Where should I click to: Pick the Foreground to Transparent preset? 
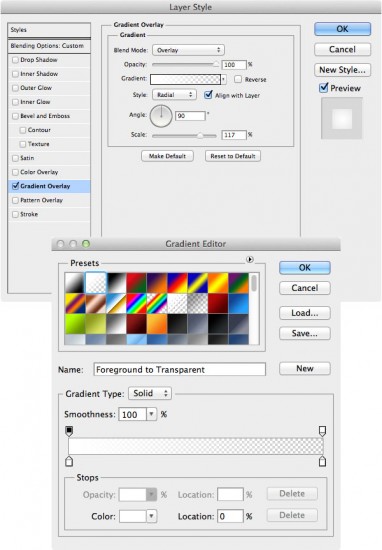click(x=95, y=283)
